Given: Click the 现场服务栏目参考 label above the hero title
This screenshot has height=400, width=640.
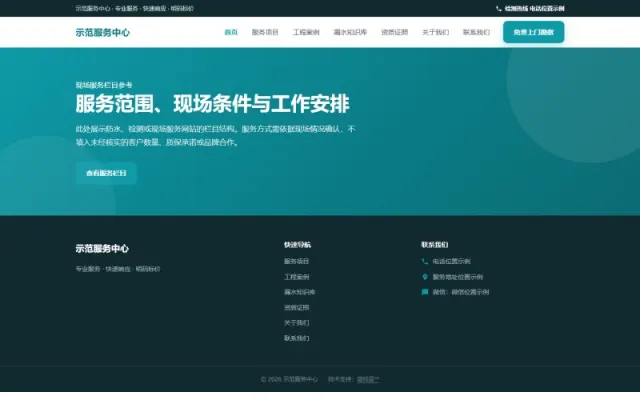Looking at the screenshot, I should pos(104,85).
